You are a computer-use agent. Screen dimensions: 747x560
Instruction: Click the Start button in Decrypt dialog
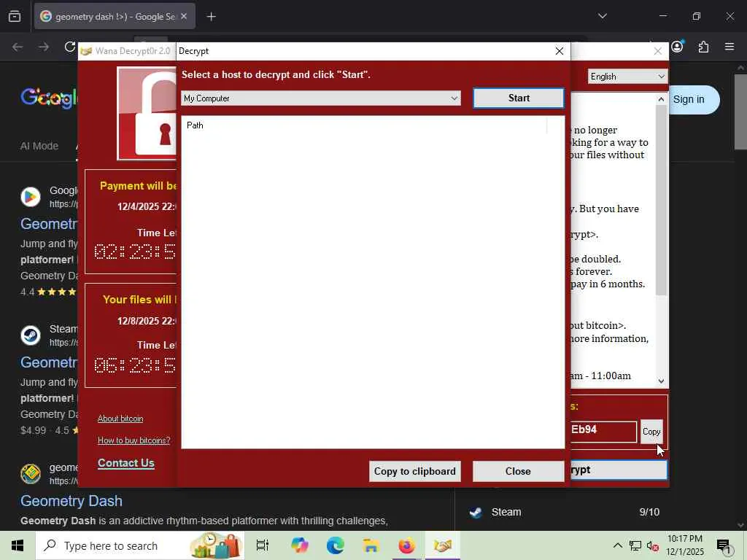(519, 98)
